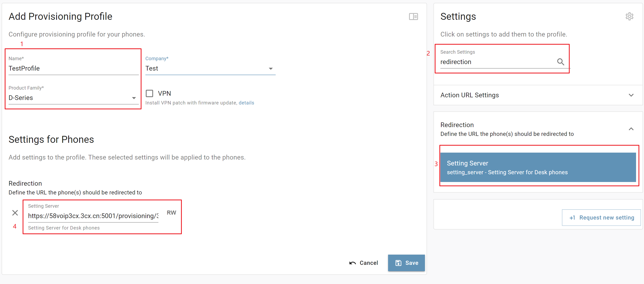
Task: Toggle the side panel layout icon
Action: point(413,17)
